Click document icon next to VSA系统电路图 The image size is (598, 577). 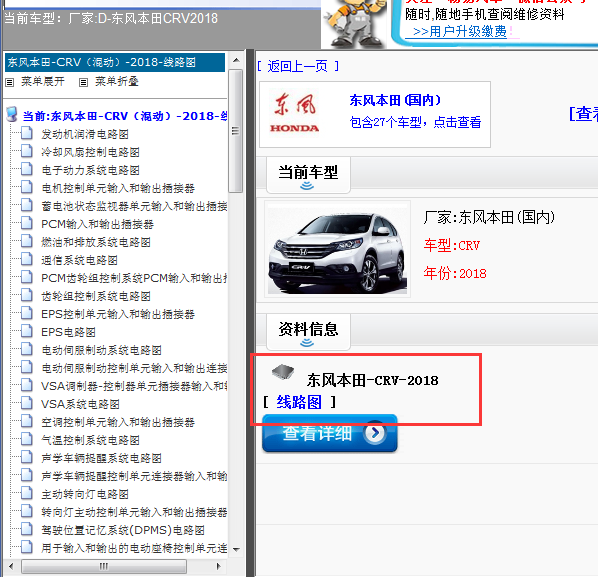[26, 403]
